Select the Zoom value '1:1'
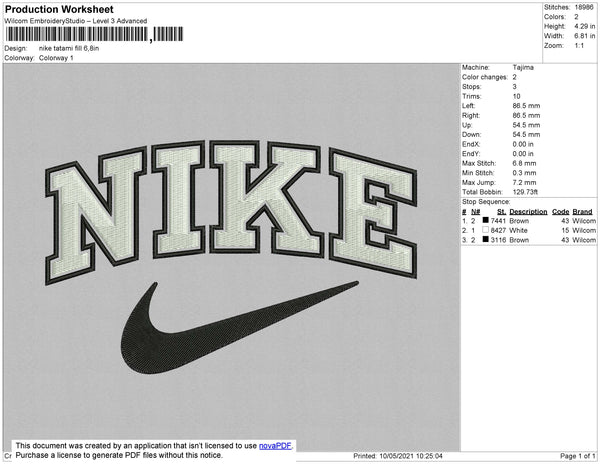 pos(579,46)
